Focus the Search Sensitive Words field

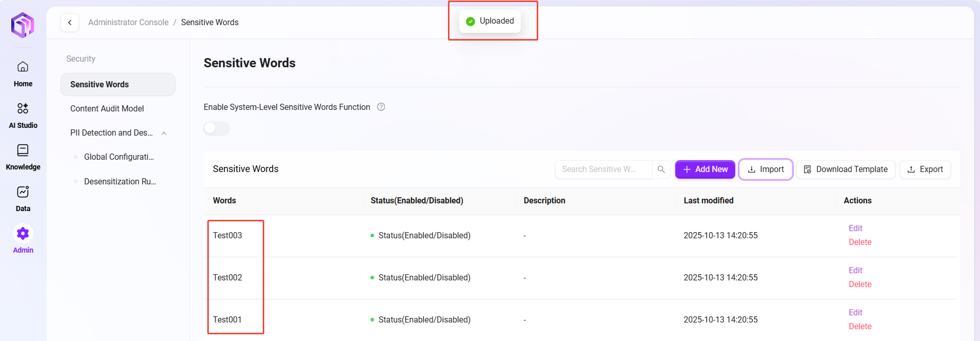pos(603,169)
